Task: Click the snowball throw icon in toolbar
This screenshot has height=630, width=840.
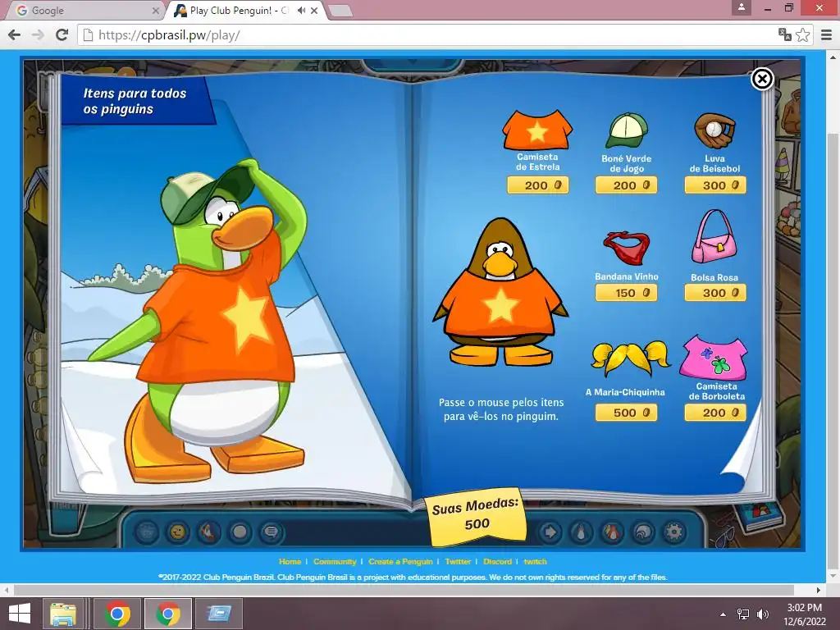Action: pyautogui.click(x=240, y=532)
